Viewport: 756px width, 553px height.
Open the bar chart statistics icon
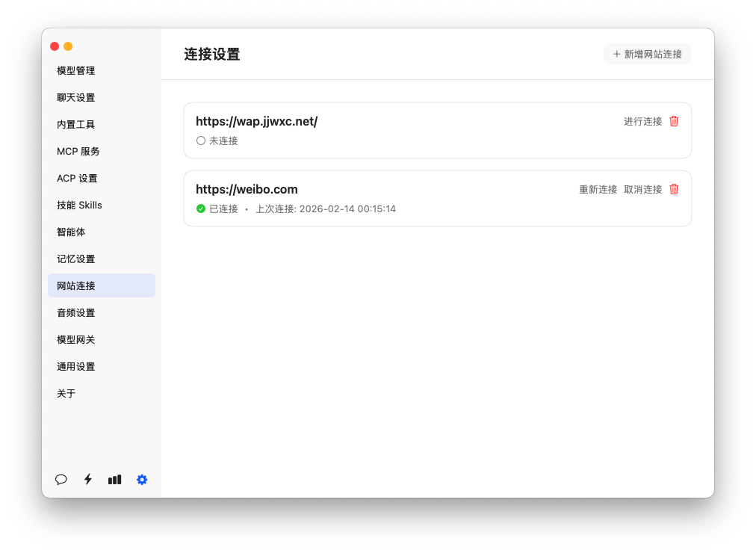pyautogui.click(x=114, y=480)
